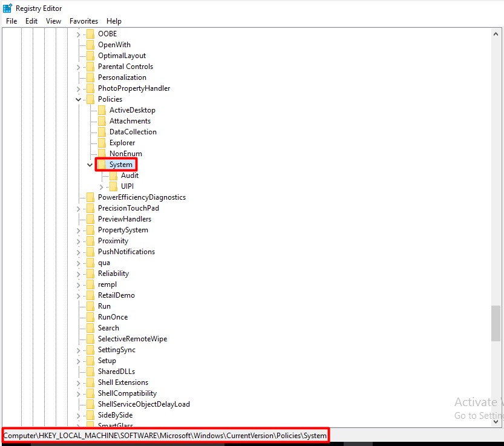Click the registry path address bar
This screenshot has width=504, height=446.
point(165,436)
